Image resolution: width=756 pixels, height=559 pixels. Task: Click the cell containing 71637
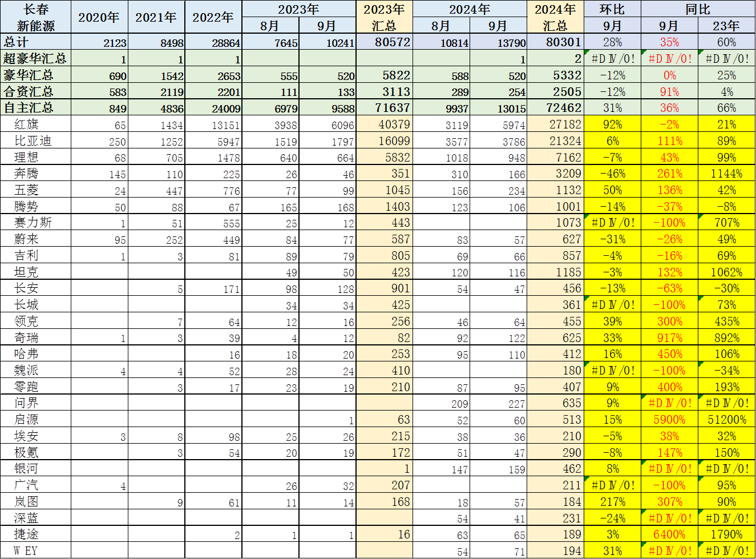click(x=384, y=108)
